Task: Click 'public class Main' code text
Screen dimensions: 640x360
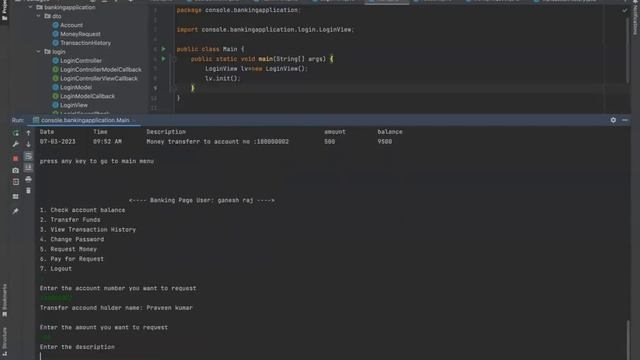Action: click(210, 49)
